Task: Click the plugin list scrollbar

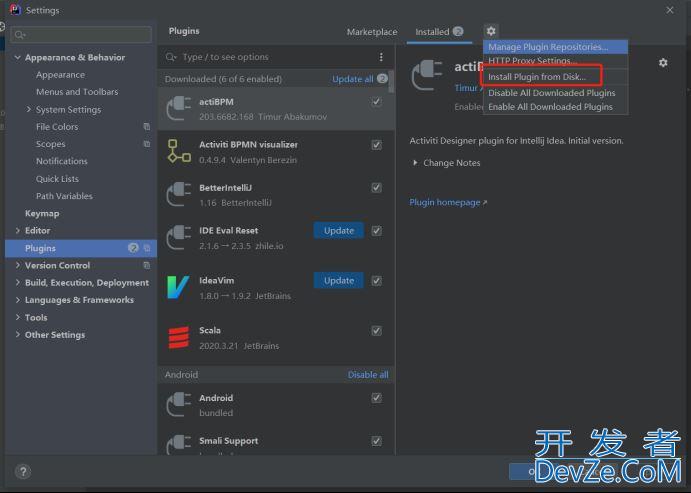Action: pyautogui.click(x=391, y=81)
